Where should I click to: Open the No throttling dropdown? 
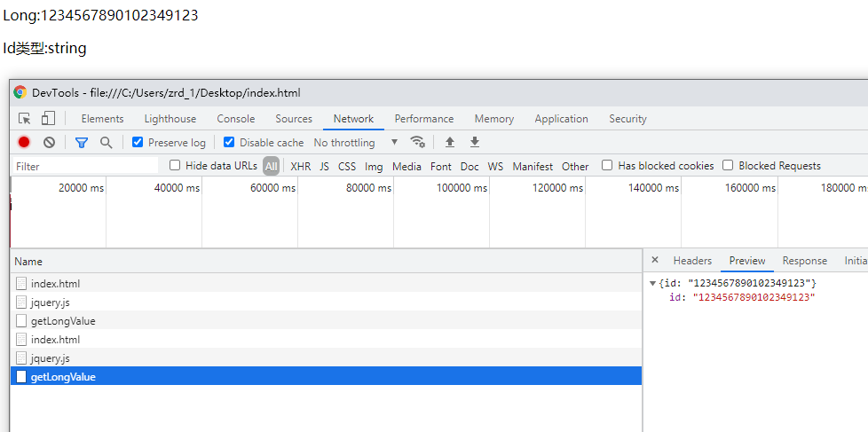356,142
